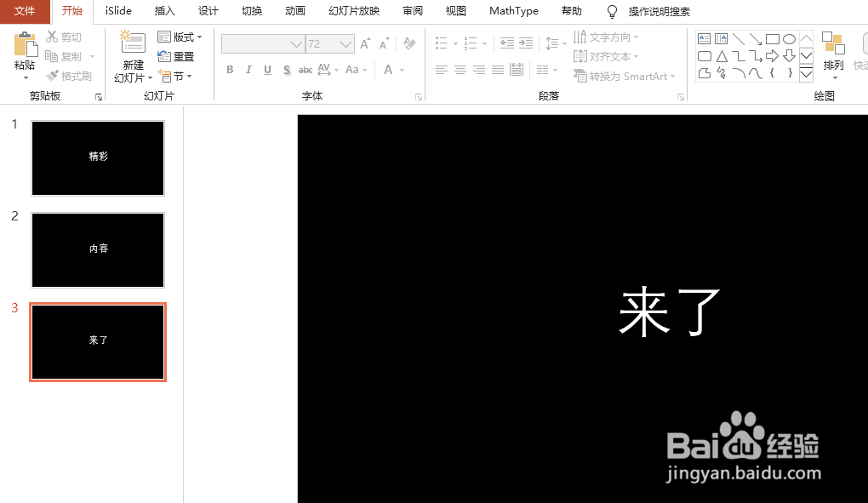The image size is (868, 503).
Task: Toggle center text alignment
Action: click(x=460, y=70)
